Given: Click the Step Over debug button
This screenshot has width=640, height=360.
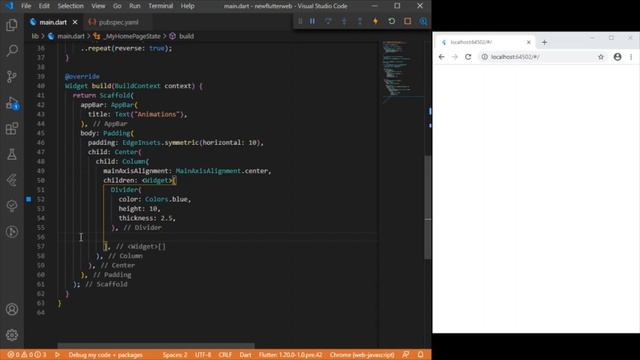Looking at the screenshot, I should click(328, 21).
